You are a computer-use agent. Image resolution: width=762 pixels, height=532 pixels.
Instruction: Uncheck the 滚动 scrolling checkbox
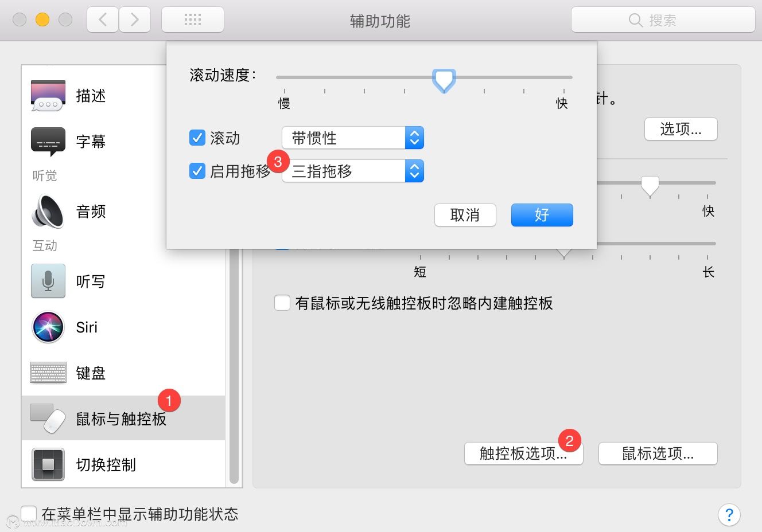click(x=197, y=138)
